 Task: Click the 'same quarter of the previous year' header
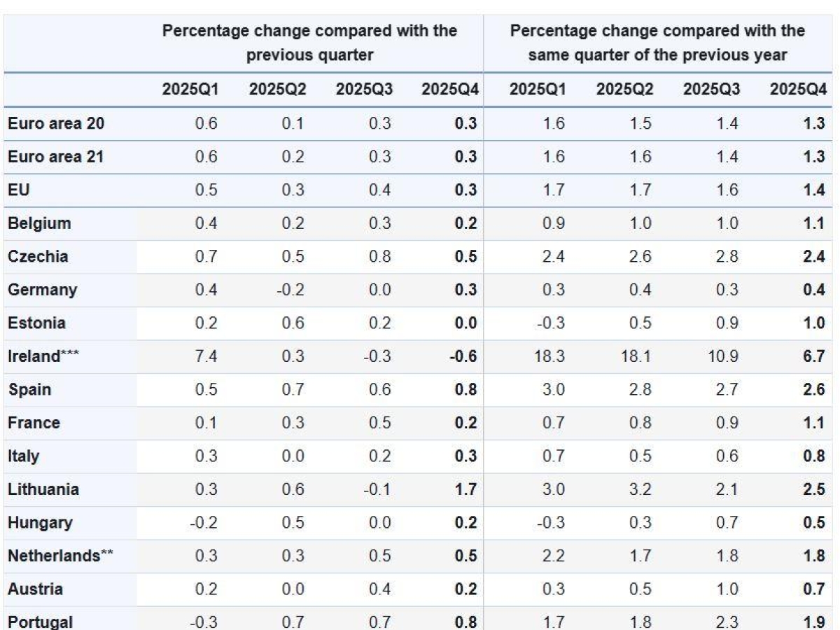pyautogui.click(x=657, y=43)
